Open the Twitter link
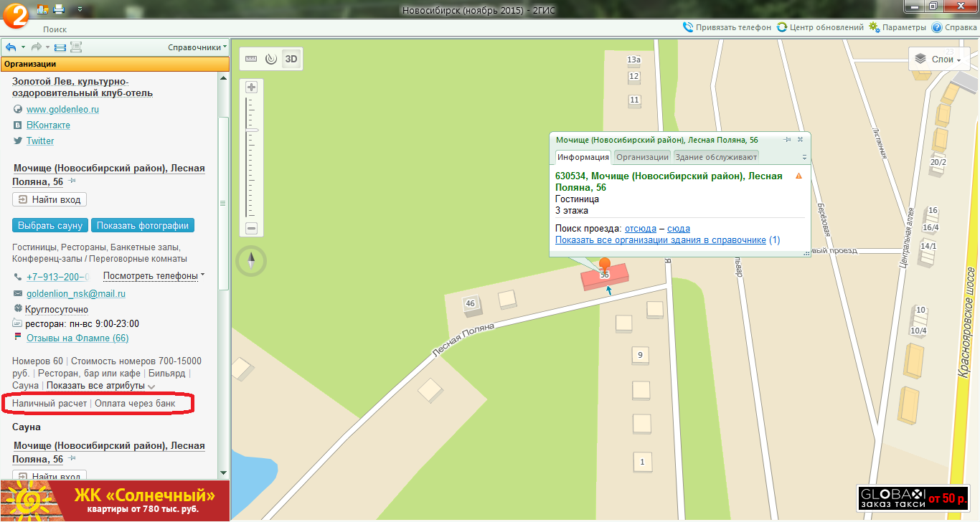 (x=40, y=141)
